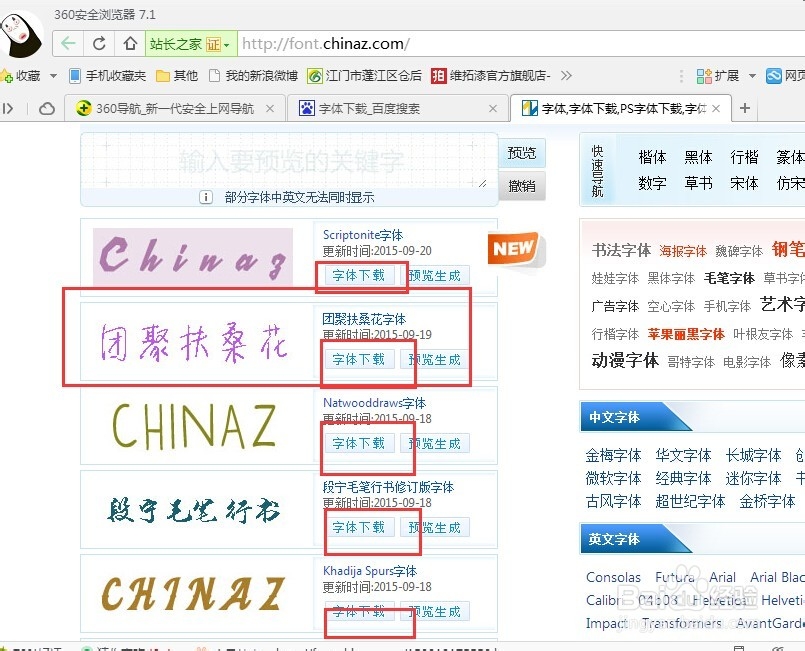Switch to the 字体下载_百度搜索 tab
This screenshot has height=651, width=805.
[x=398, y=108]
